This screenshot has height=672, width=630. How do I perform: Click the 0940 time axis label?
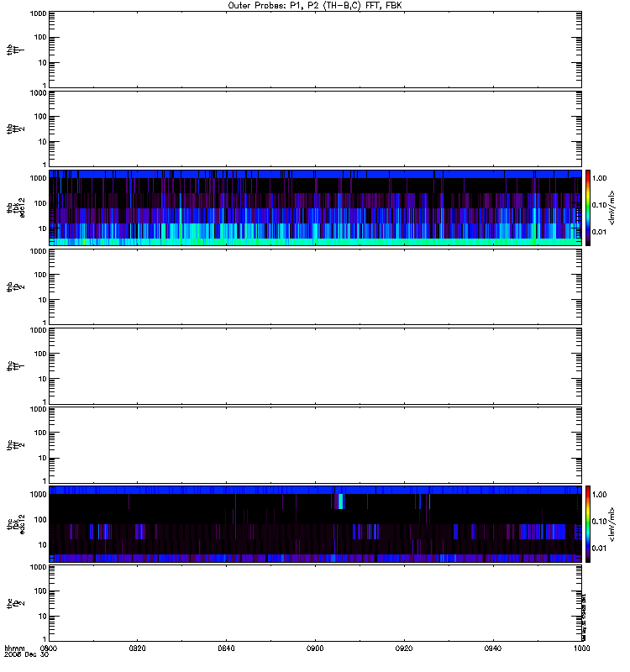click(493, 648)
